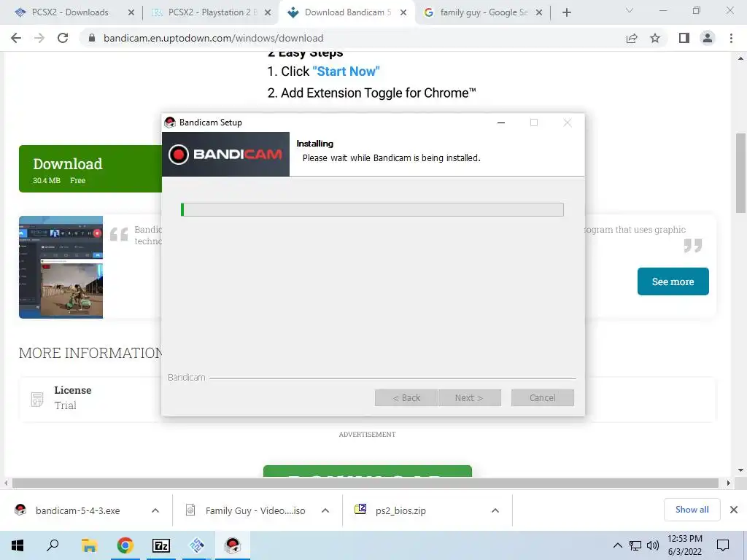Click the address bar URL
Screen dimensions: 747x560
pyautogui.click(x=214, y=38)
